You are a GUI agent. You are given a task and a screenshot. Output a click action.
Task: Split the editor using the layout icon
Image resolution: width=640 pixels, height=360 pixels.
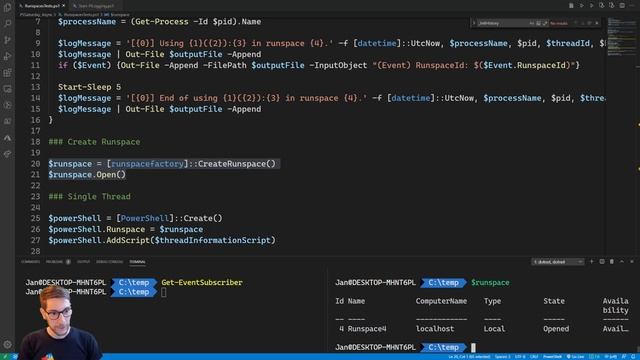tap(622, 5)
